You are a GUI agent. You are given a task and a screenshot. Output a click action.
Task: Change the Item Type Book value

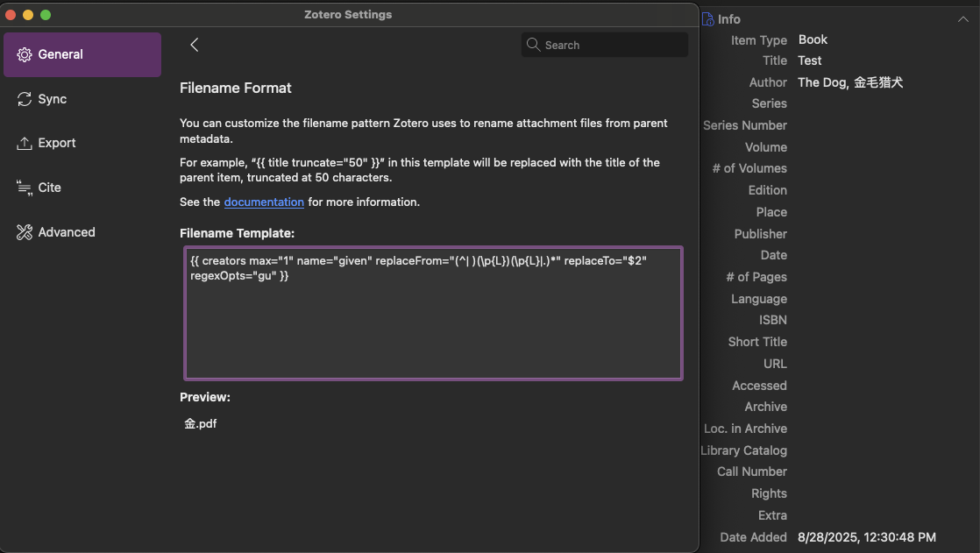point(813,39)
